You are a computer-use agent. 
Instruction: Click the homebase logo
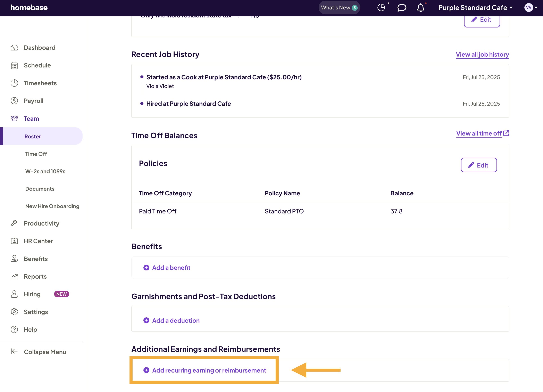[29, 8]
